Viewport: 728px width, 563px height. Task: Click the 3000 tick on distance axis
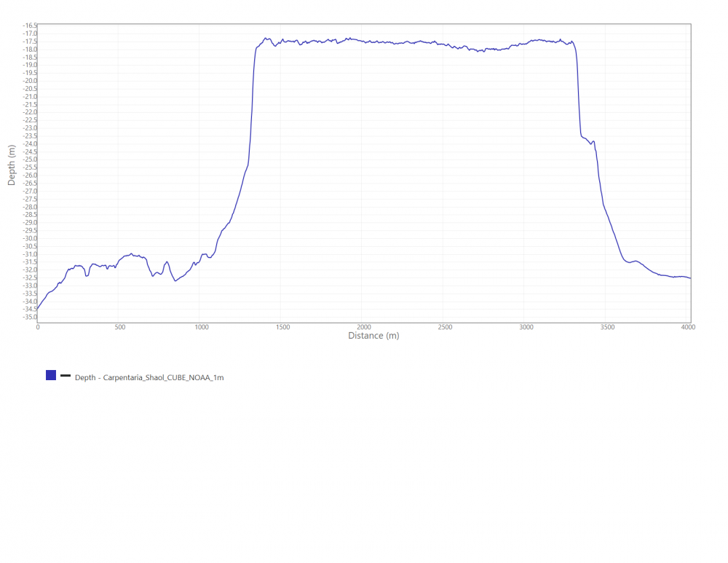click(526, 327)
